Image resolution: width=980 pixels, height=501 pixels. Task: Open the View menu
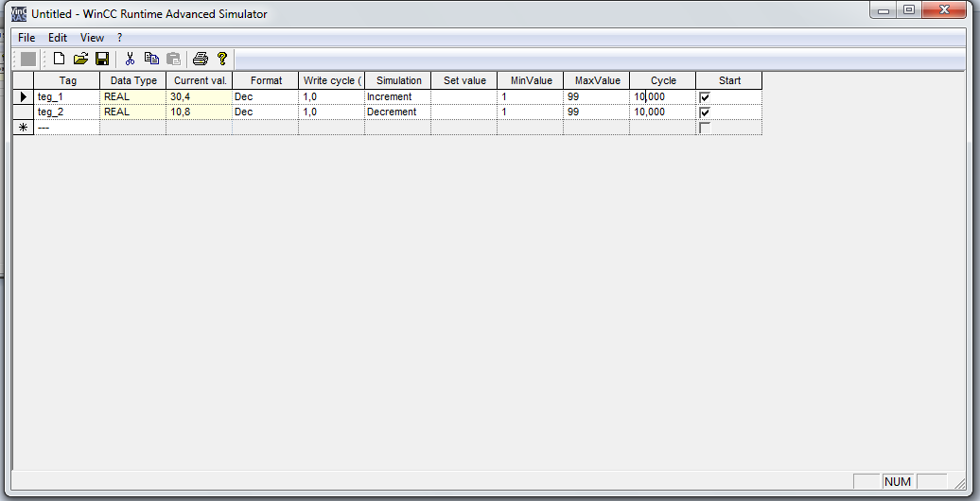pyautogui.click(x=92, y=38)
